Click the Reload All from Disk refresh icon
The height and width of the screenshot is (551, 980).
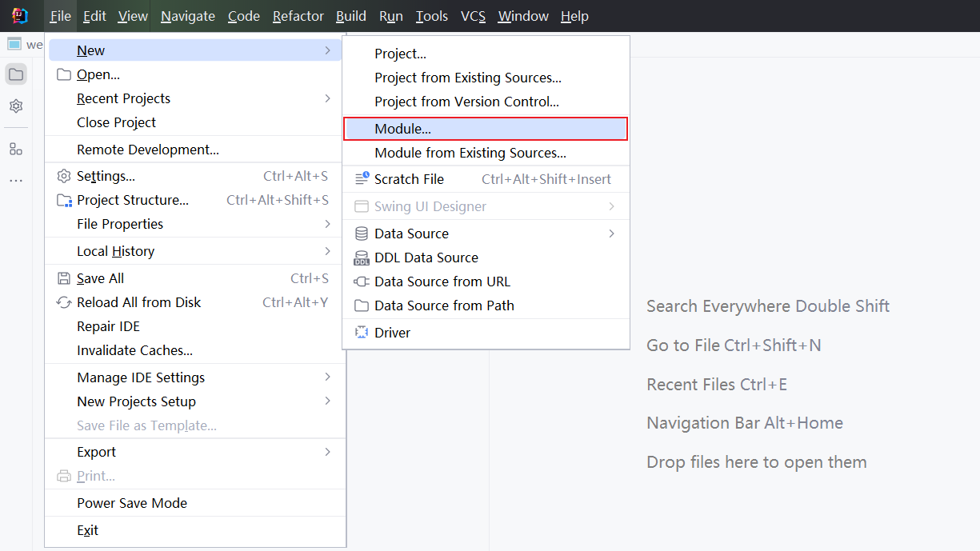pos(64,302)
